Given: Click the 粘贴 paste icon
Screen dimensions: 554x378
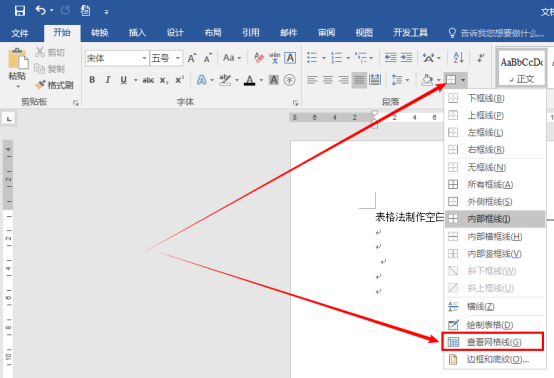Looking at the screenshot, I should coord(18,59).
